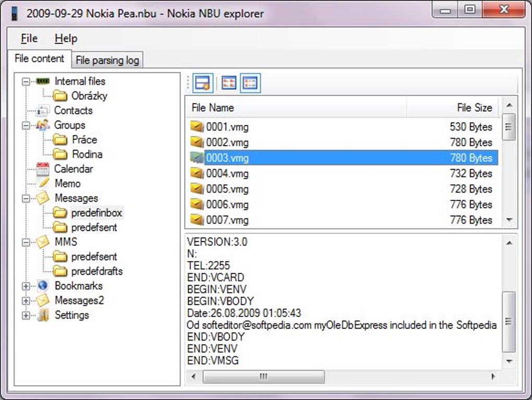The height and width of the screenshot is (400, 532).
Task: Expand the Messages2 tree node
Action: pyautogui.click(x=26, y=300)
